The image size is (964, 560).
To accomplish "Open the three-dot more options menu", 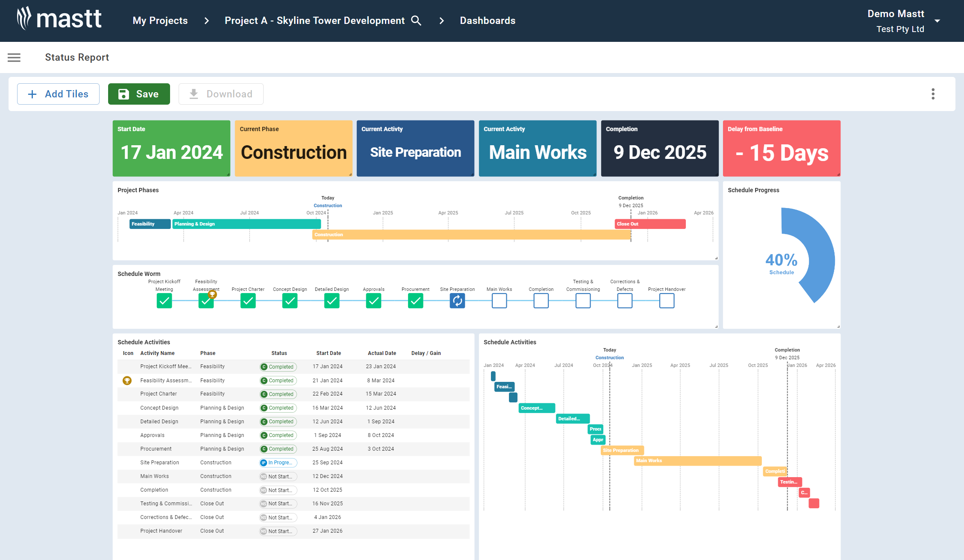I will 933,94.
